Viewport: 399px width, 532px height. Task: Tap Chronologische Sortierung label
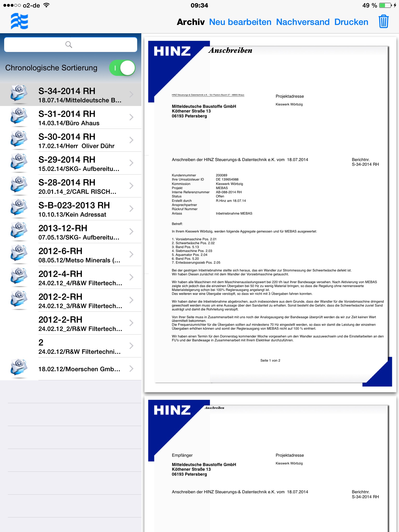[x=51, y=68]
